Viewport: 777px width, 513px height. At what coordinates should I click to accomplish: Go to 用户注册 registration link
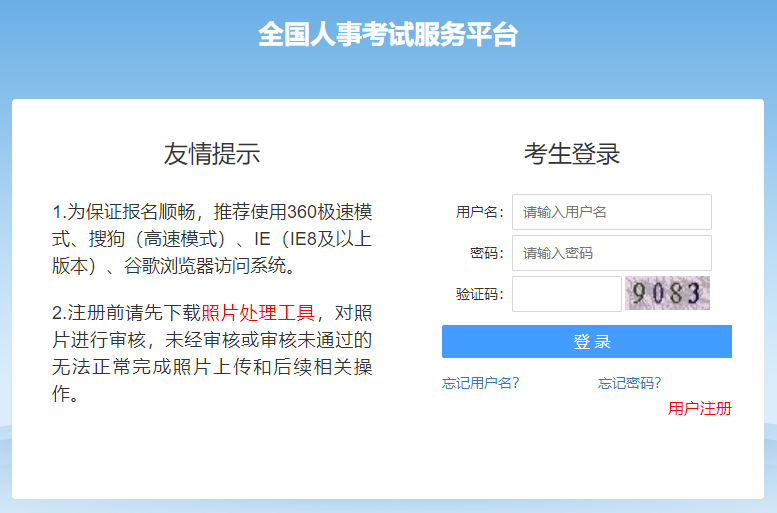pyautogui.click(x=700, y=408)
